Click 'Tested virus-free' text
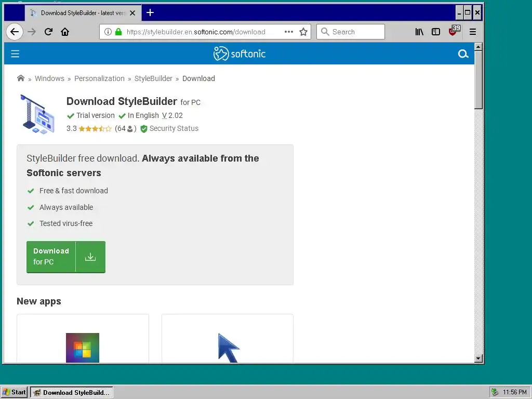This screenshot has width=532, height=399. 66,223
